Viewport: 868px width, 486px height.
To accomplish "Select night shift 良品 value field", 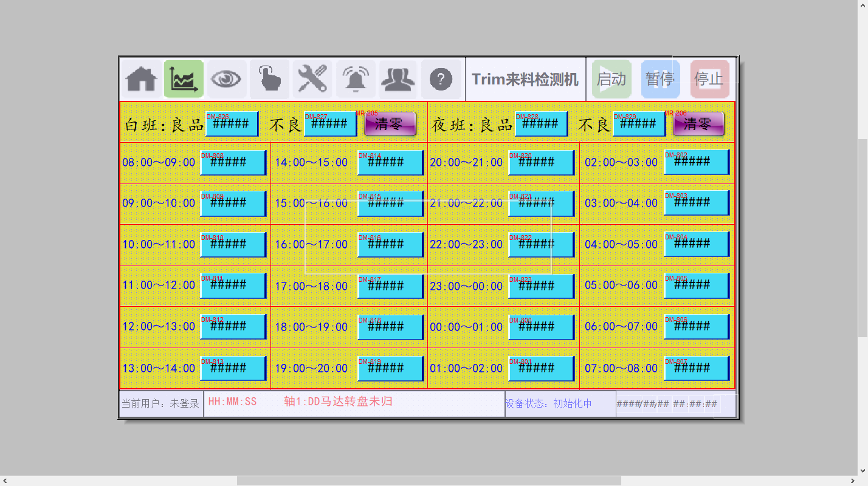I will coord(542,124).
